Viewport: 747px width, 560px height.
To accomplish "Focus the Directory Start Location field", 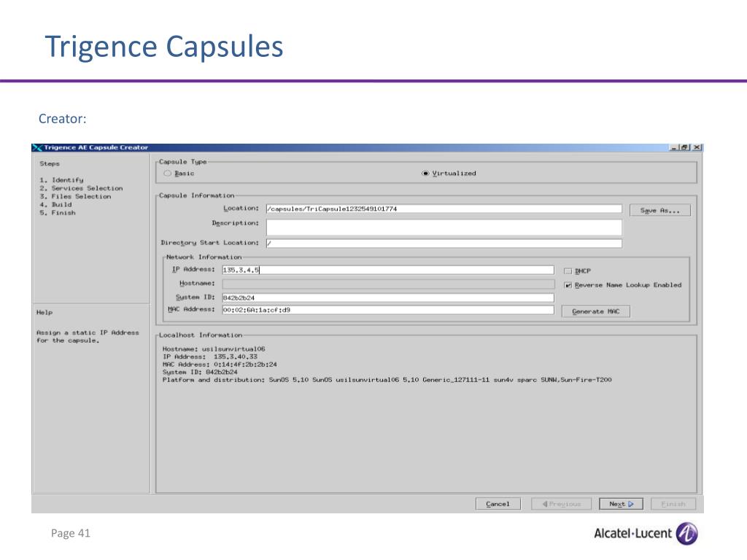I will [x=444, y=244].
